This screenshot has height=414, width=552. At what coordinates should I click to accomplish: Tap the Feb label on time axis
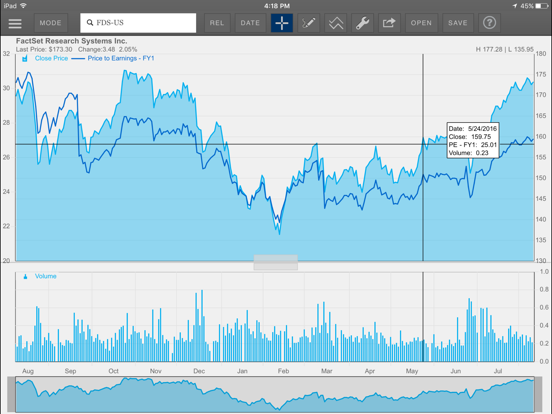tap(283, 371)
